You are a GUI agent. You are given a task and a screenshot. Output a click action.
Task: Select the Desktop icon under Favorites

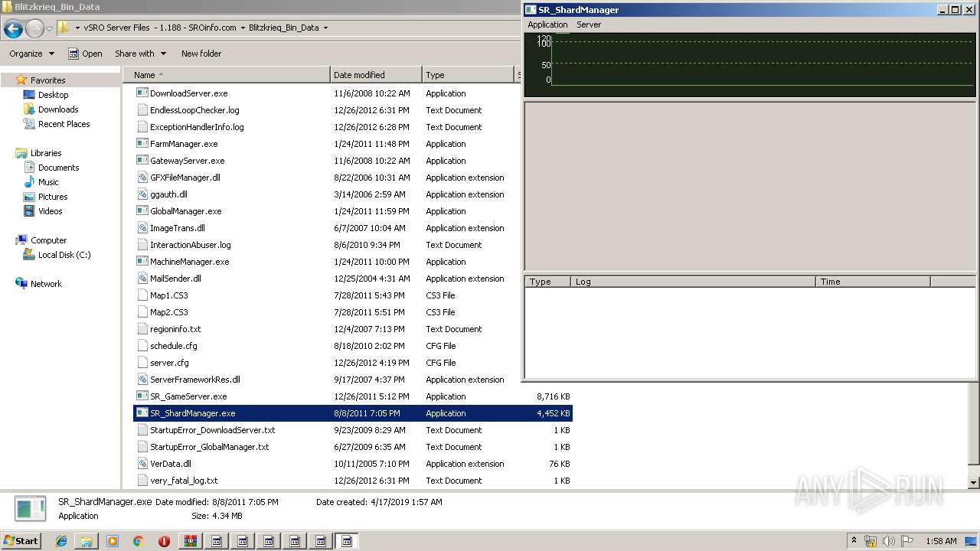(29, 95)
